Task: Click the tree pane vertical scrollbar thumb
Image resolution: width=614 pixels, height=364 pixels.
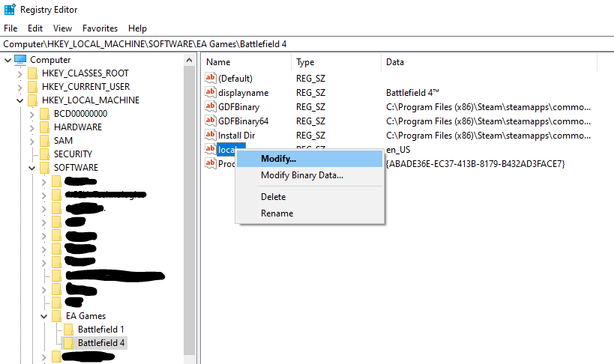Action: pos(189,210)
